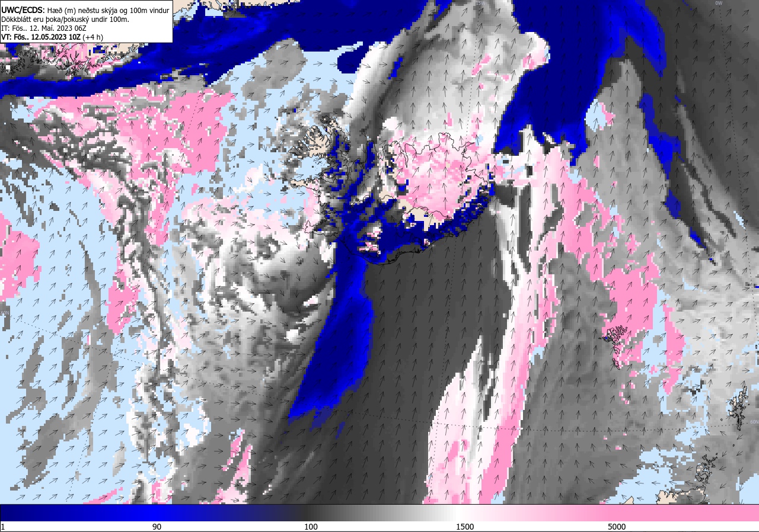Click the legend label '100'
This screenshot has width=759, height=532.
pyautogui.click(x=311, y=527)
